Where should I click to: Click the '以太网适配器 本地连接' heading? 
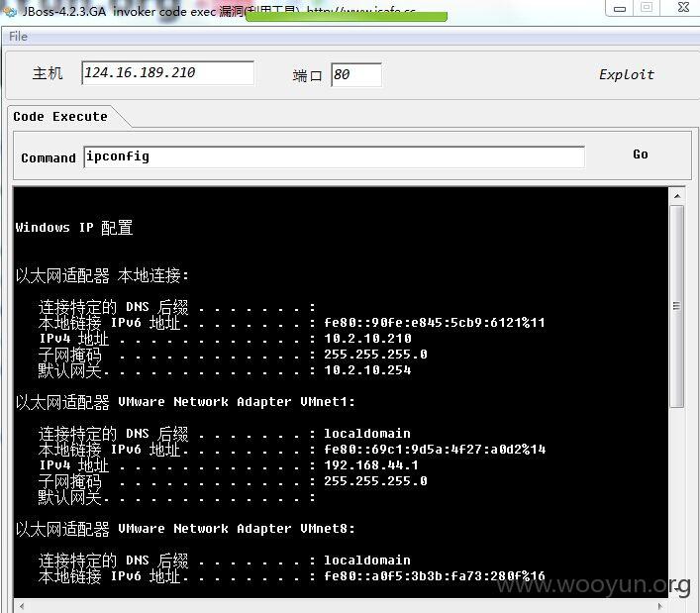[x=102, y=275]
